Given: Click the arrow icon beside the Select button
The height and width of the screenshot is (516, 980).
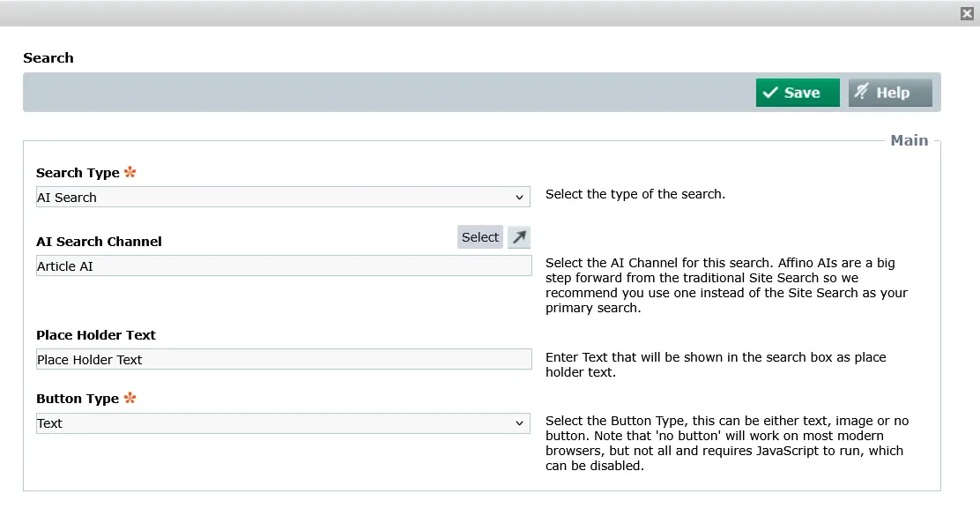Looking at the screenshot, I should [x=519, y=237].
